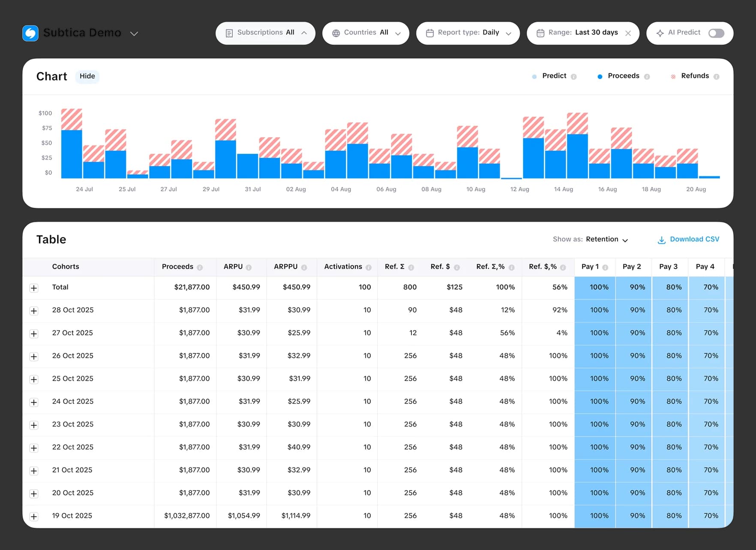Toggle the Predict series in the chart legend

[x=554, y=76]
